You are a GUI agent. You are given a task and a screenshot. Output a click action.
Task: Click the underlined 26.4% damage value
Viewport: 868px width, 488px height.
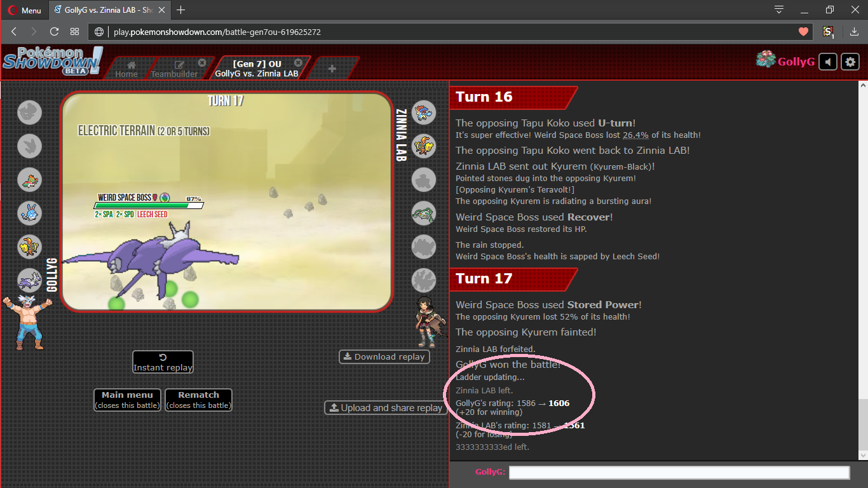pos(635,135)
